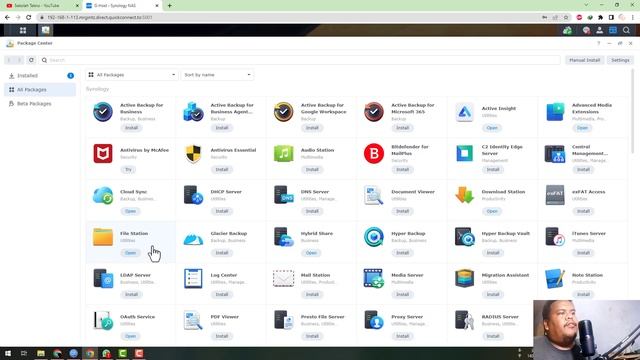Click the Package Center refresh button
The width and height of the screenshot is (640, 360).
pos(31,60)
